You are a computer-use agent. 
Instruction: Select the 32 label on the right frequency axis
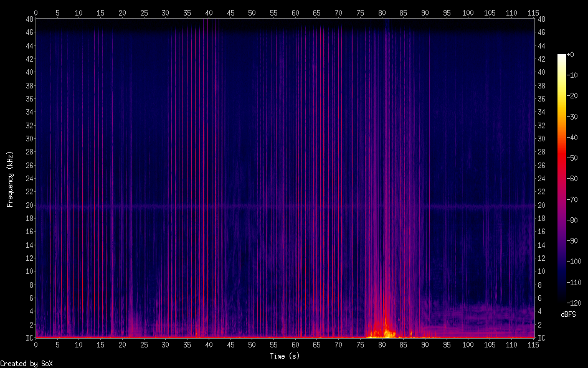[542, 126]
